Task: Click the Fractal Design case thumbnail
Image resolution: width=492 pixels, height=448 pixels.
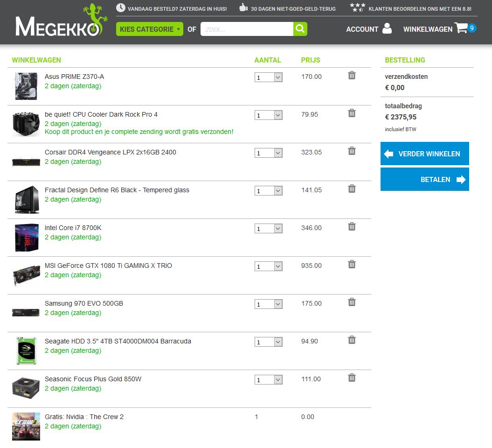Action: [27, 200]
